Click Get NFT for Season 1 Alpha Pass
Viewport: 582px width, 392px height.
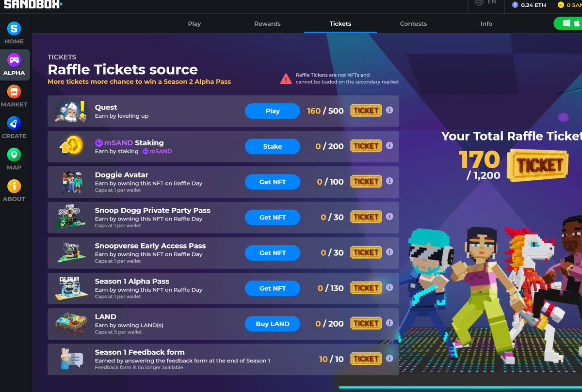pos(273,288)
